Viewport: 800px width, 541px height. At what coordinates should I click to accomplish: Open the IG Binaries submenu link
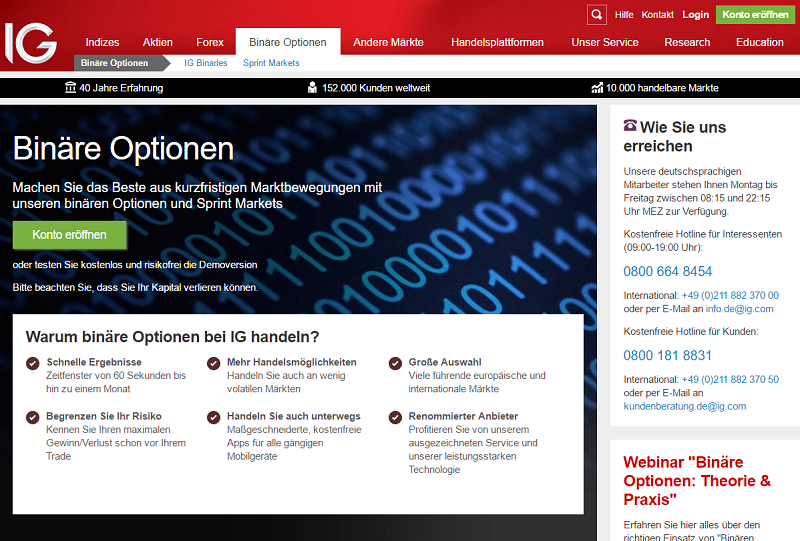tap(206, 63)
